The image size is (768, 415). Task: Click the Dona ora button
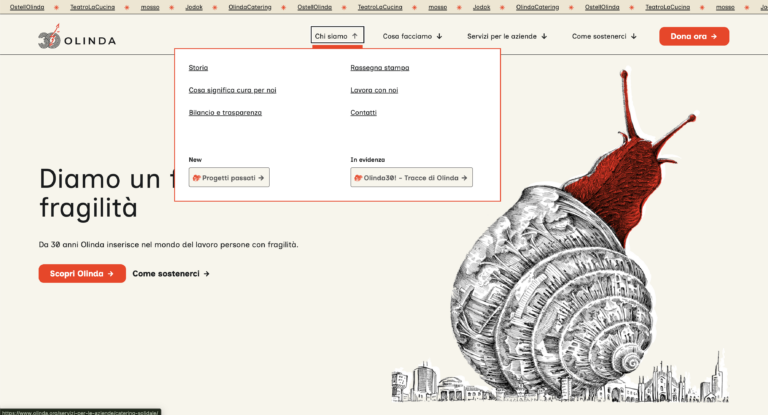(694, 36)
